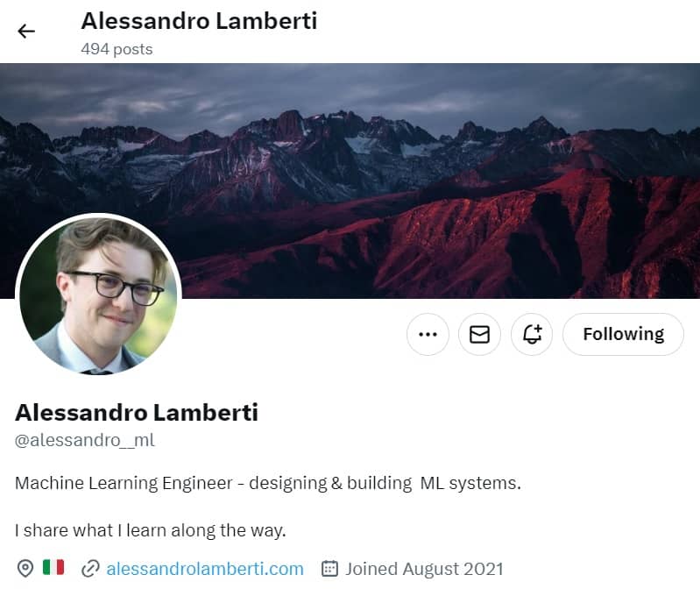The image size is (700, 596).
Task: Click the location pin icon
Action: click(x=25, y=569)
